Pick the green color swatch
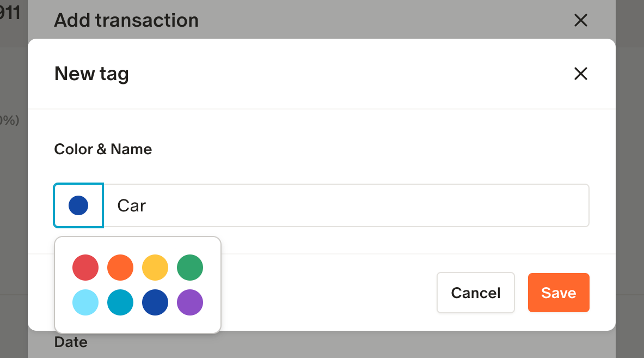 [190, 268]
